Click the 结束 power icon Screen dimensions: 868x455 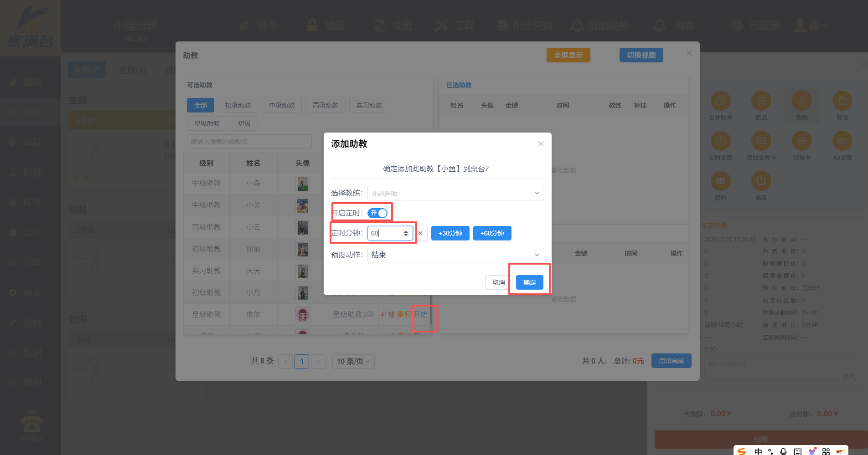(761, 181)
